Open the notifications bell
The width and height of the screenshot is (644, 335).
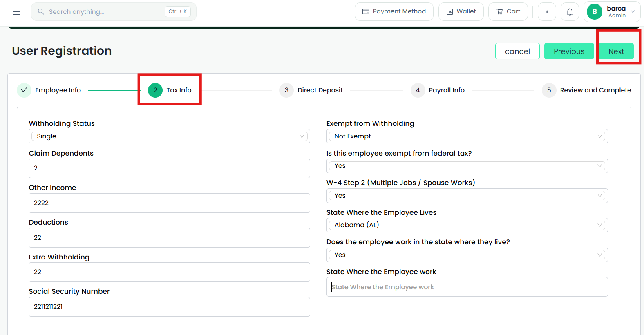(x=570, y=11)
